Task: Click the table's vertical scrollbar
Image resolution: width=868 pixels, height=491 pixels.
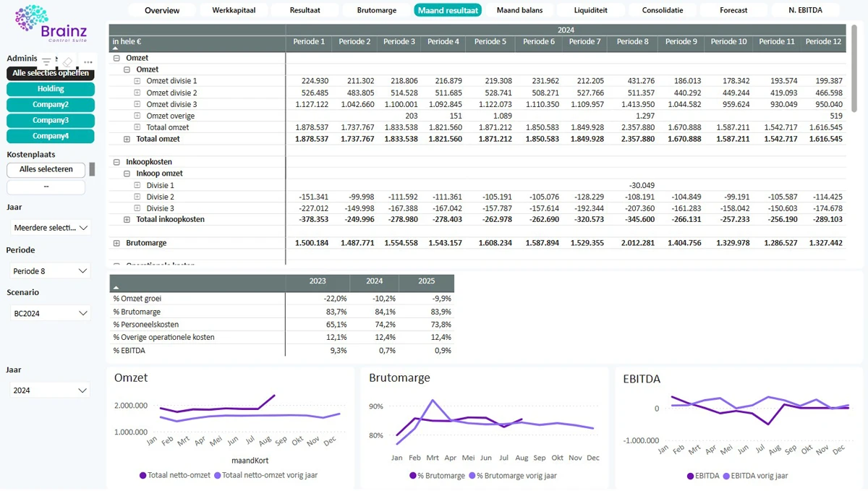Action: [x=855, y=69]
